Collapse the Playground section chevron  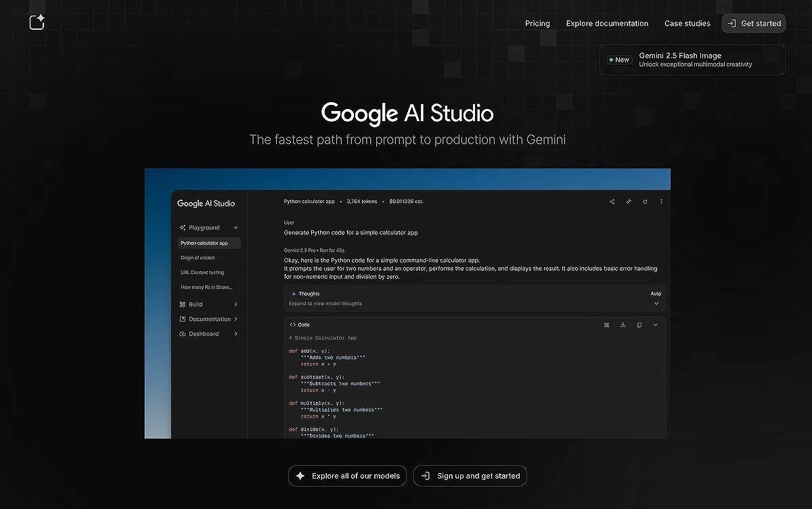point(235,228)
